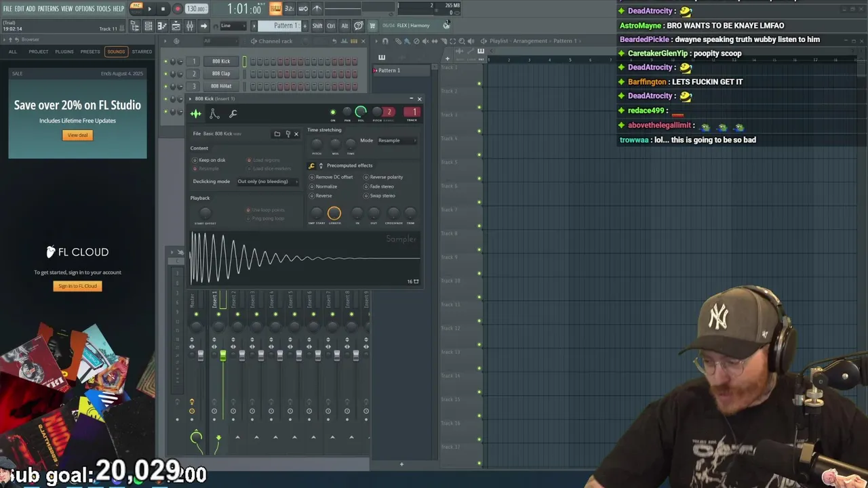Open the wrench miscellaneous tab icon
868x488 pixels.
tap(233, 114)
